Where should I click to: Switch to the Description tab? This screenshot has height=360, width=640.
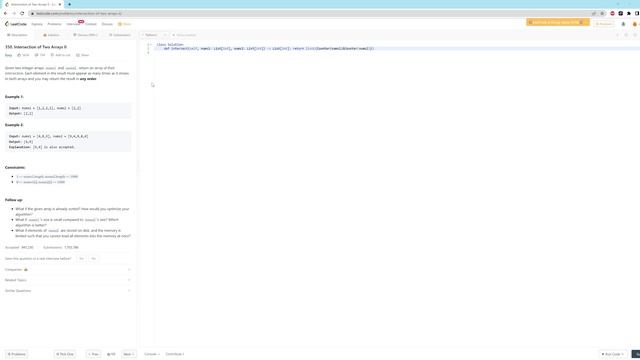[17, 35]
